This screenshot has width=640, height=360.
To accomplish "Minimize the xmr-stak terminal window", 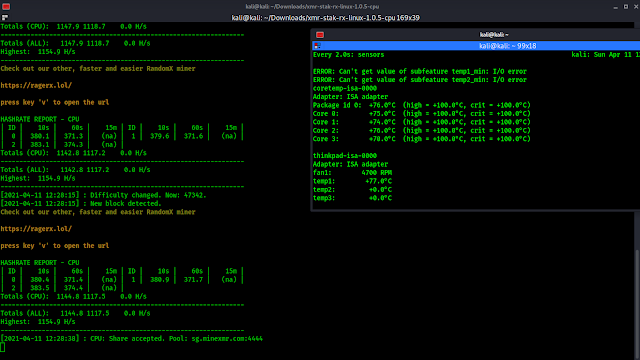I will coord(616,7).
